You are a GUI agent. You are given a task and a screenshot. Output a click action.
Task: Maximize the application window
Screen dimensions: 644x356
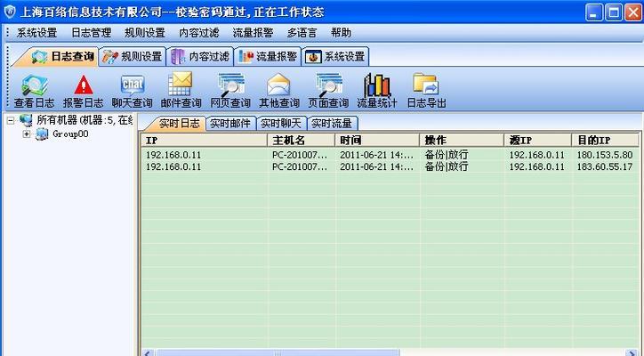pyautogui.click(x=614, y=12)
